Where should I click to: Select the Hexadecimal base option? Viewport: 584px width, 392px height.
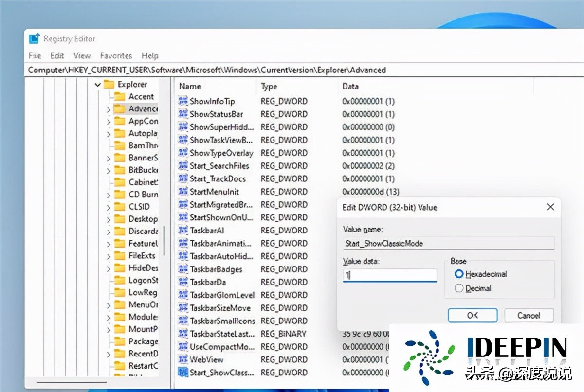tap(459, 274)
